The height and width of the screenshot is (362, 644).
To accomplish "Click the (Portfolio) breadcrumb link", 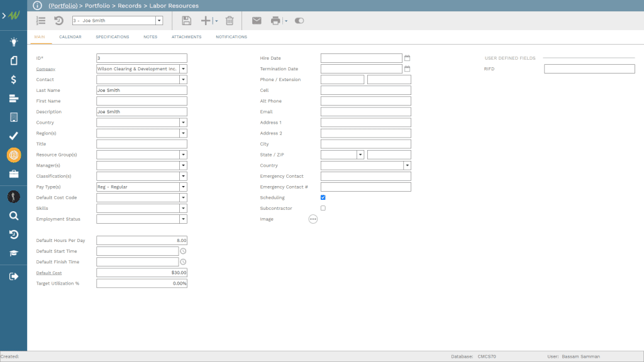I will pyautogui.click(x=63, y=6).
